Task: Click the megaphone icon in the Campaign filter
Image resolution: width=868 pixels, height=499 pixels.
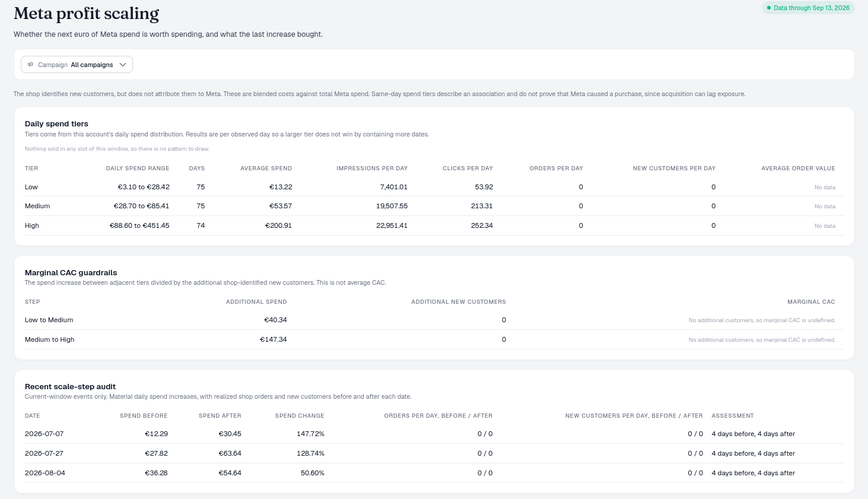Action: [x=31, y=65]
